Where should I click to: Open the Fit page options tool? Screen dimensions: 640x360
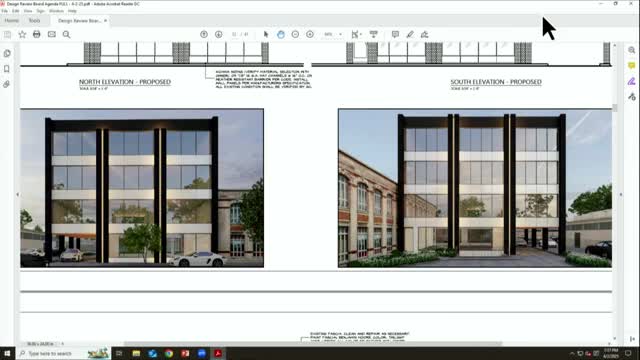click(x=356, y=35)
